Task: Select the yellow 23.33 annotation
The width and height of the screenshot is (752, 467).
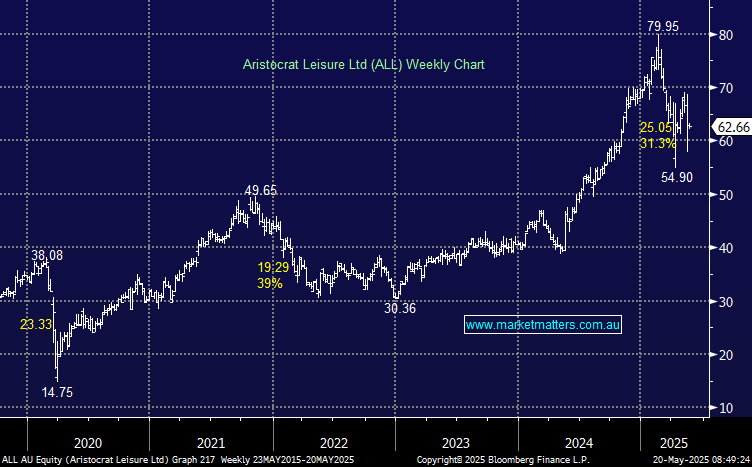Action: [36, 325]
